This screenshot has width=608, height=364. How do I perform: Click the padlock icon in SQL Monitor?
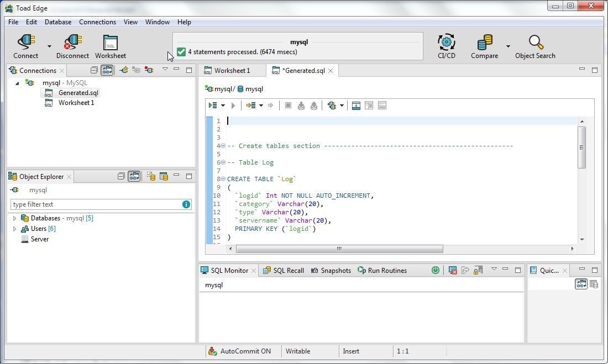tap(478, 270)
